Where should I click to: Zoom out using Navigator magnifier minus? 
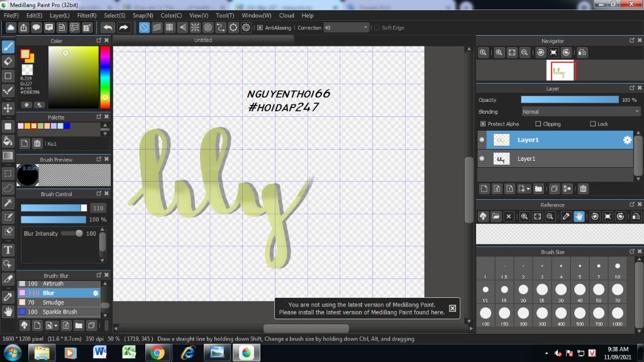tap(525, 53)
